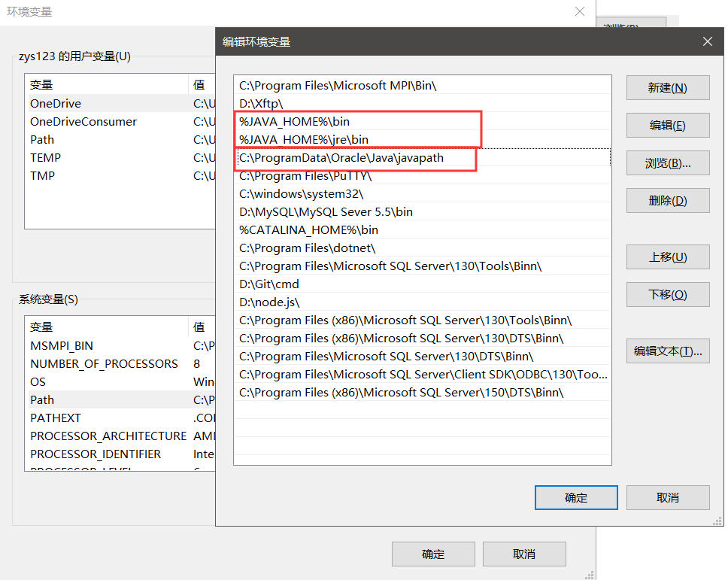Select the (x86) SQL Server\130\DTS\Binn\ entry
Screen dimensions: 728x580
pos(423,339)
